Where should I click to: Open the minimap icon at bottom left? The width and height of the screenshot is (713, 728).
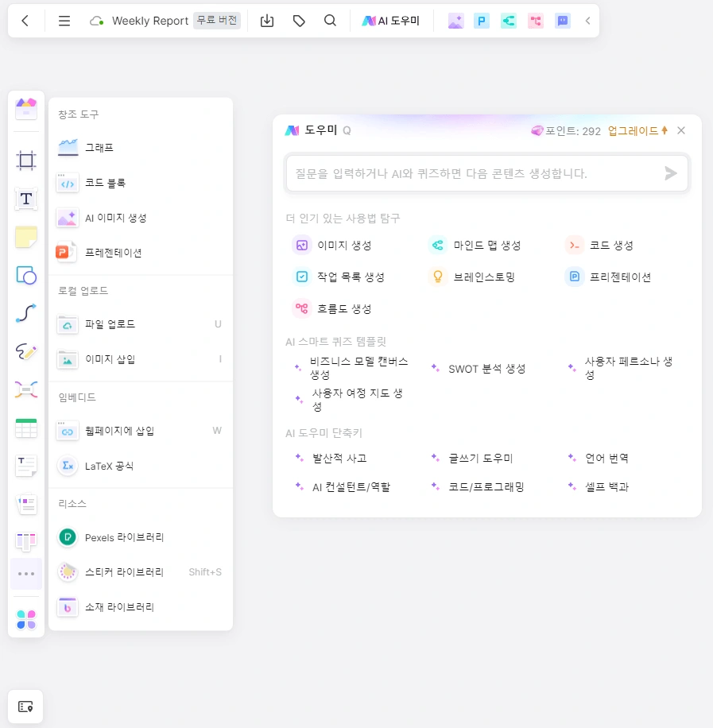click(25, 707)
